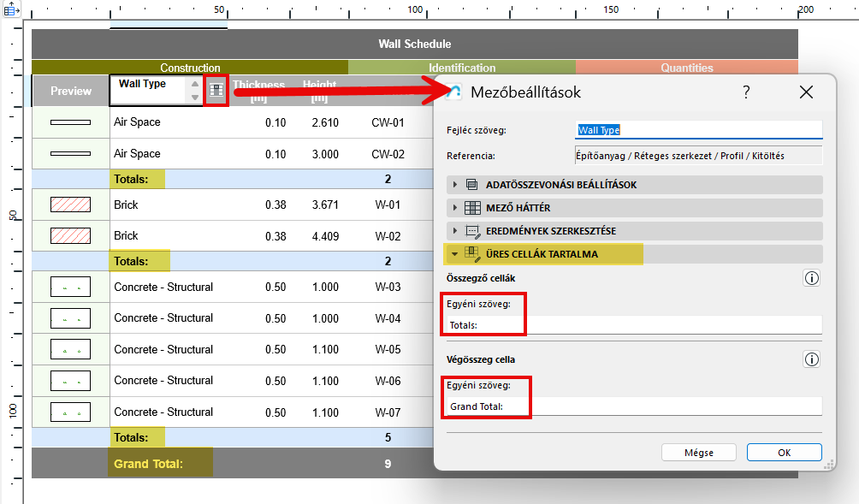Click Concrete - Structural in W-04 row

[163, 318]
